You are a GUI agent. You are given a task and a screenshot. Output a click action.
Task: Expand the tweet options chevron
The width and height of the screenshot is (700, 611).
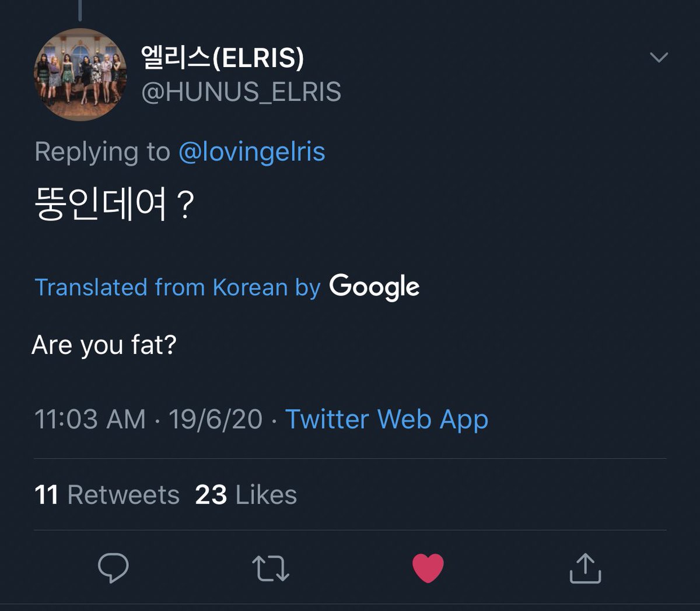pyautogui.click(x=659, y=57)
